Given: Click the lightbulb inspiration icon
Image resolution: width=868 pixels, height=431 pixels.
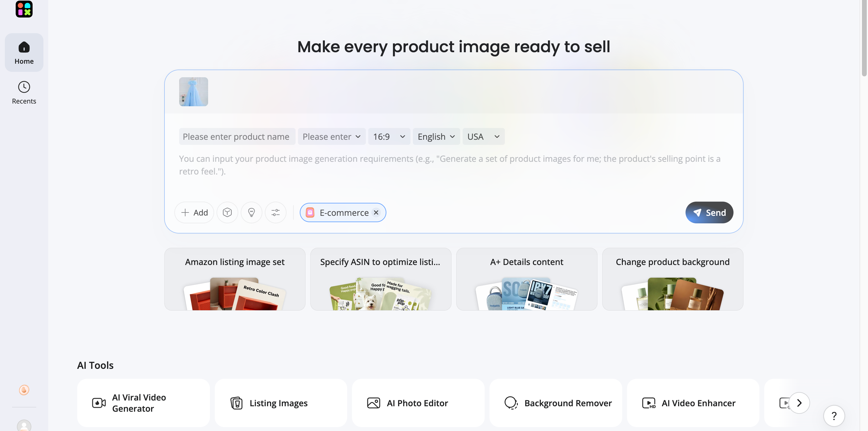Looking at the screenshot, I should (251, 212).
